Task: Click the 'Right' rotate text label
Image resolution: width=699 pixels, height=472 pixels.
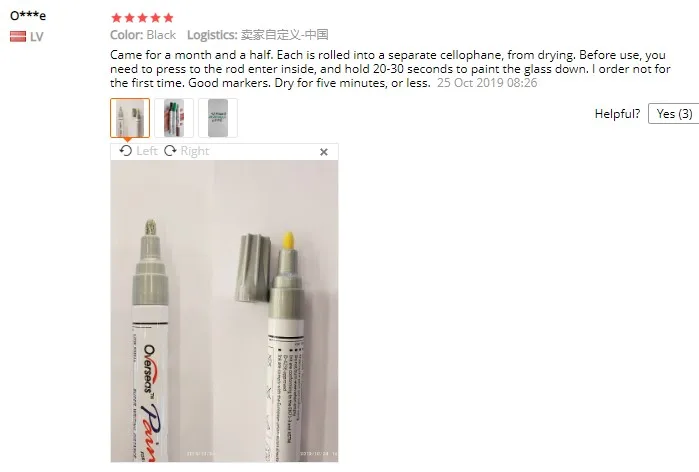Action: [x=195, y=151]
